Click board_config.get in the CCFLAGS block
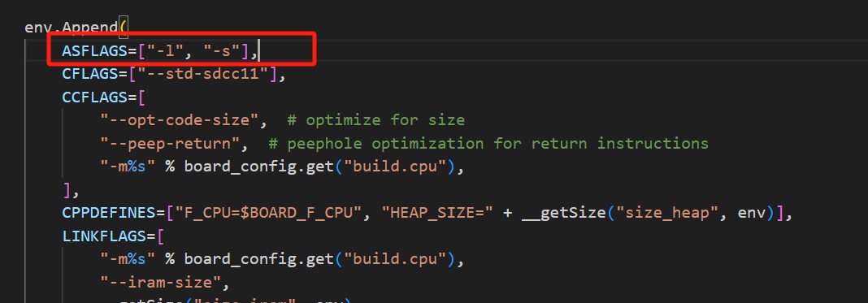This screenshot has width=868, height=303. click(258, 167)
